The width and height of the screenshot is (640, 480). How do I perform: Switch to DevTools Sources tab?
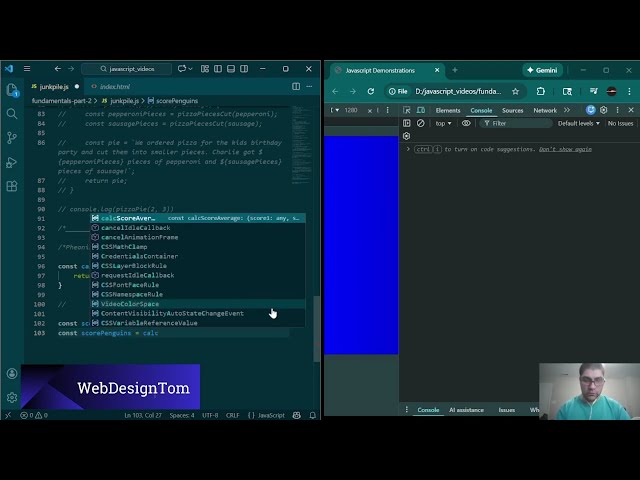pyautogui.click(x=512, y=110)
